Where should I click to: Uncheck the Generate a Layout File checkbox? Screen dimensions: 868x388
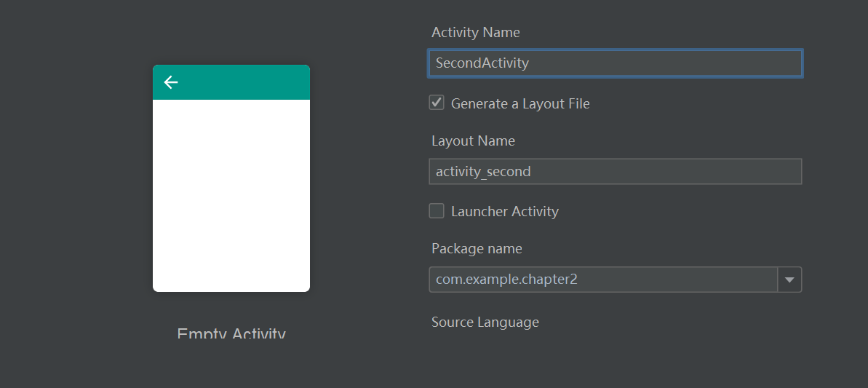point(437,103)
